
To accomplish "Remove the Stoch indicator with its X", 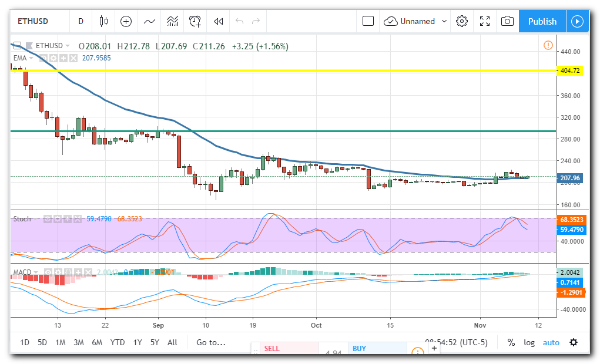I will point(78,219).
